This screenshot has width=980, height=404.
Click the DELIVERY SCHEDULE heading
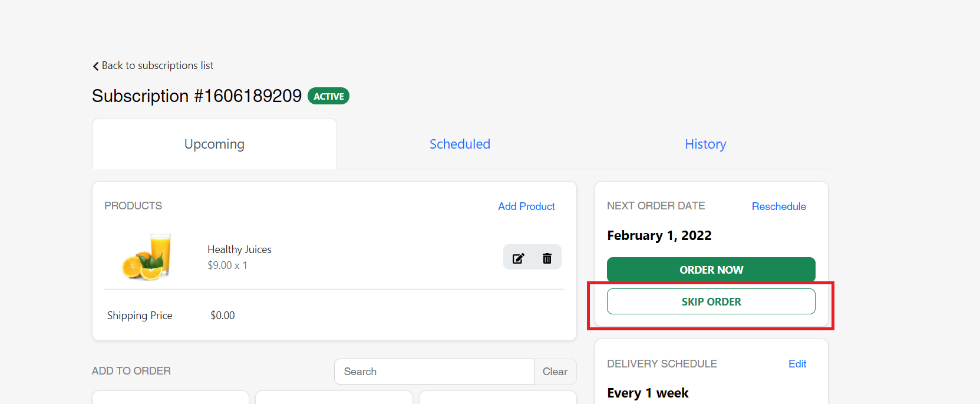[x=662, y=364]
